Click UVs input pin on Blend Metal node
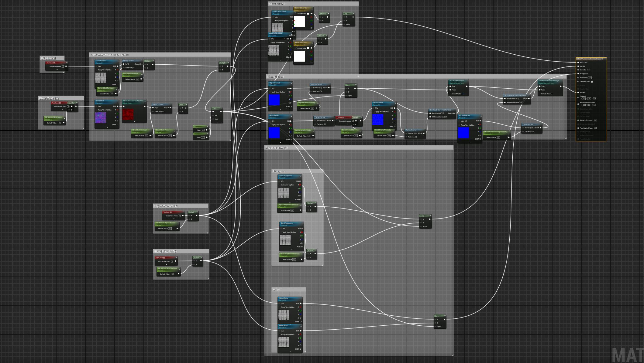 pos(279,331)
